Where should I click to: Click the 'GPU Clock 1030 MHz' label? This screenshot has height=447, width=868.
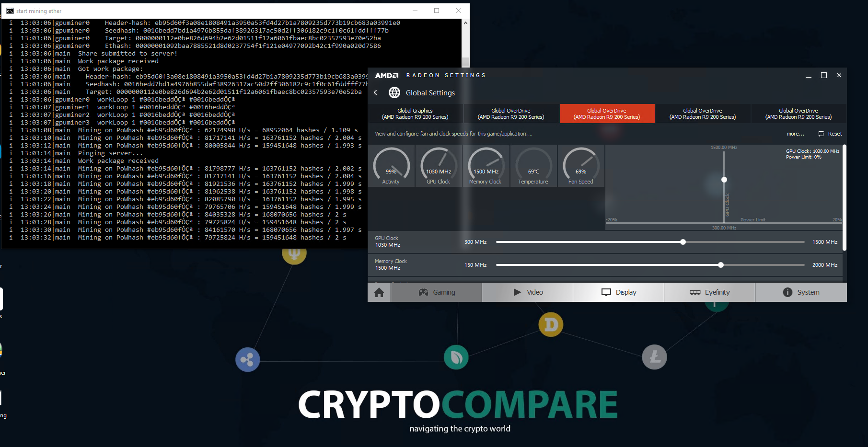(387, 241)
